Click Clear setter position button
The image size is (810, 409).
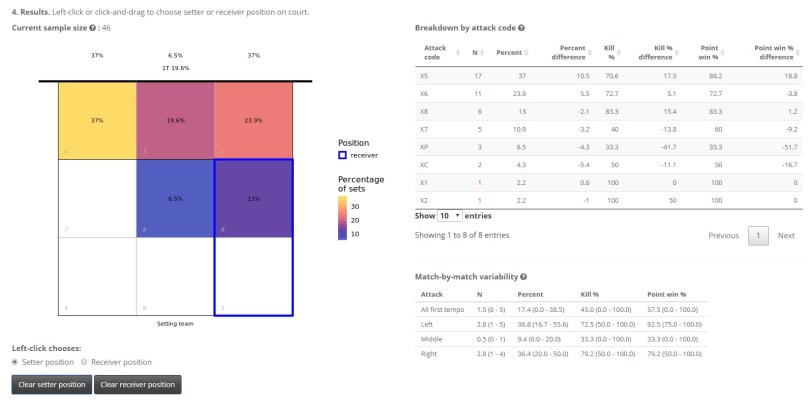pyautogui.click(x=51, y=384)
